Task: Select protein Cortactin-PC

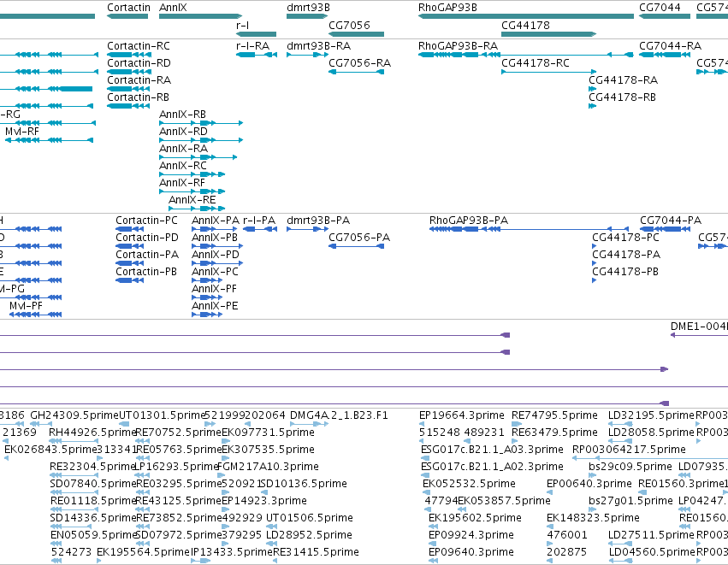Action: point(146,221)
